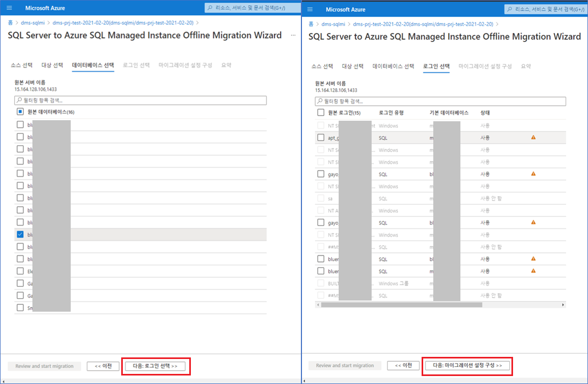Check the database row starting with El
This screenshot has height=384, width=588.
[20, 271]
